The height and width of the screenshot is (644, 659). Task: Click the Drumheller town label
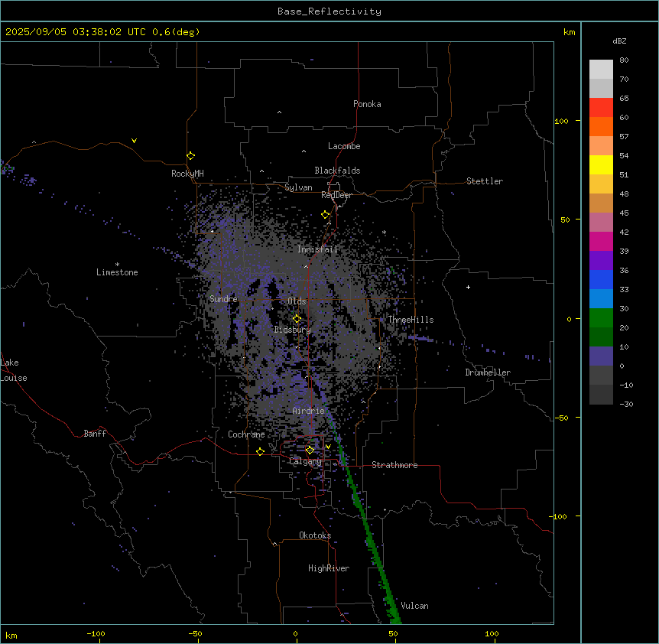click(x=488, y=372)
